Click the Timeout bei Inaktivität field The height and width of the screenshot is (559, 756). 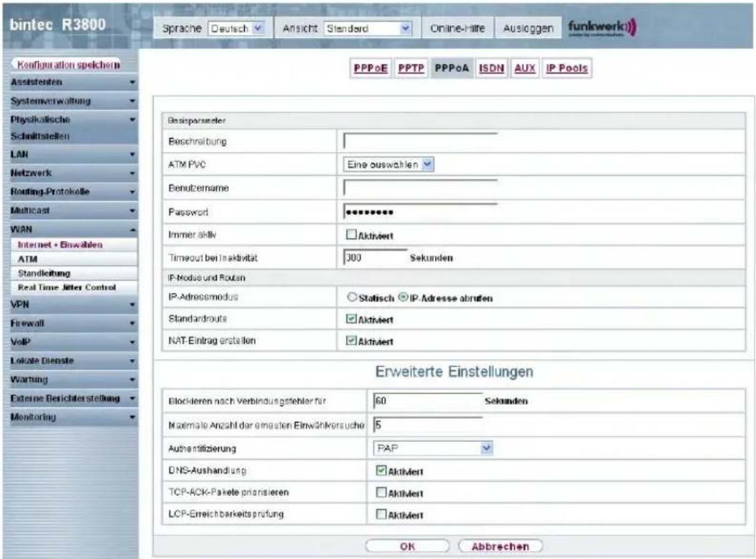point(375,257)
